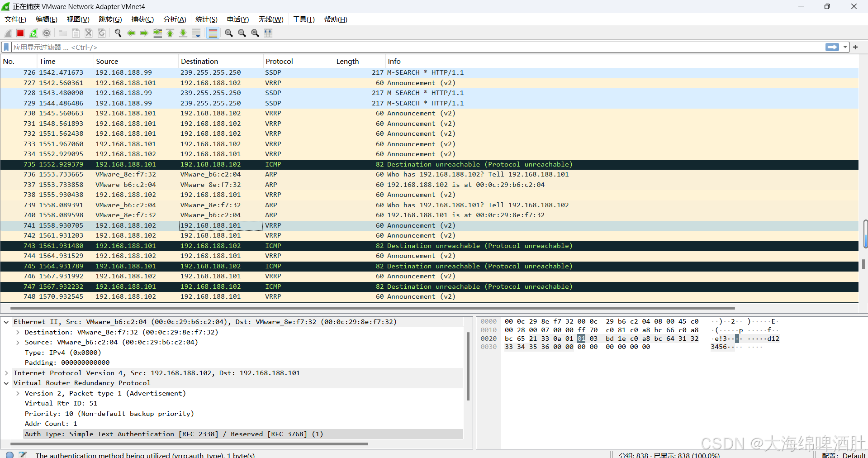Expand Internet Protocol Version 4 node
The height and width of the screenshot is (458, 868).
coord(6,373)
